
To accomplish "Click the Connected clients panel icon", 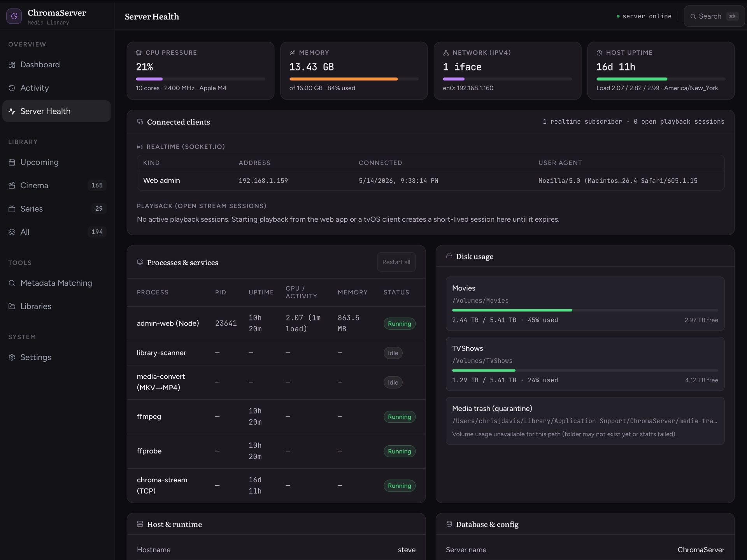I will point(140,122).
